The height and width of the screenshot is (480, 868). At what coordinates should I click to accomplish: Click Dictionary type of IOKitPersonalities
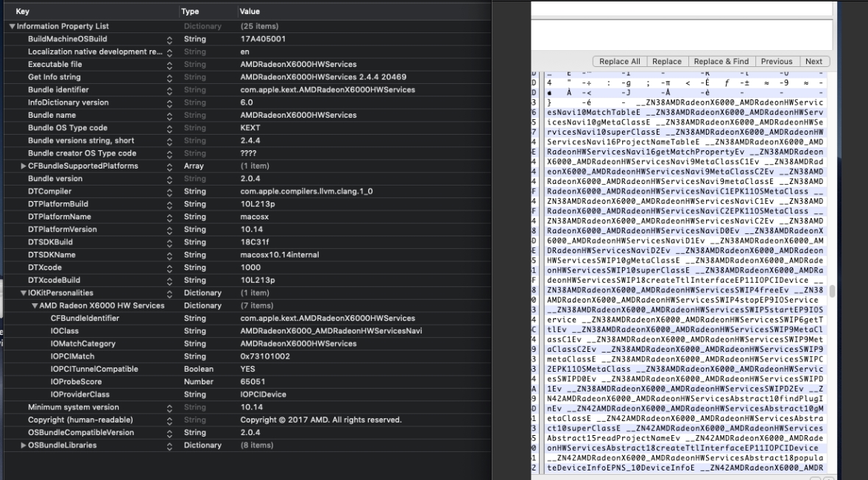point(202,293)
